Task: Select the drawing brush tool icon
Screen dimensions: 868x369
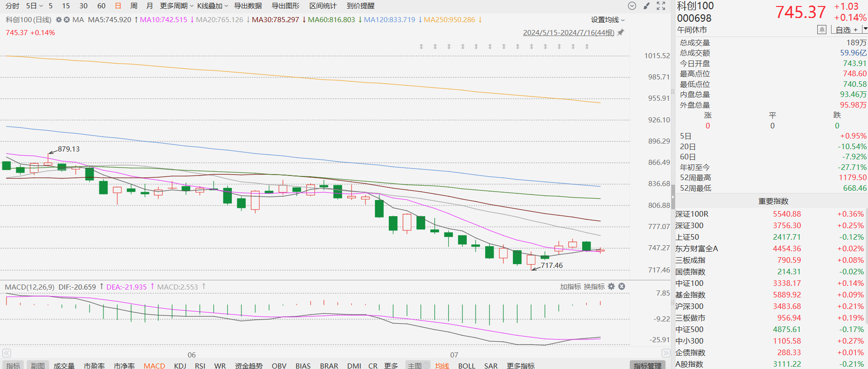Action: tap(646, 6)
